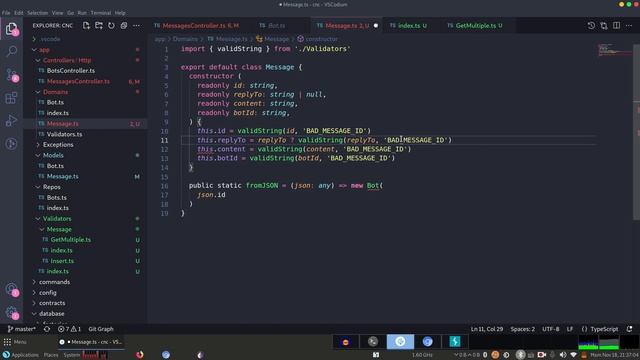
Task: Open file timeline history icon in editor toolbar
Action: pos(591,25)
